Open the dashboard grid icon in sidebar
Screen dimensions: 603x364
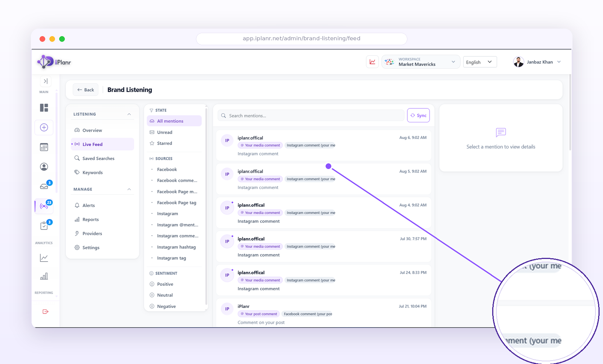[x=44, y=108]
